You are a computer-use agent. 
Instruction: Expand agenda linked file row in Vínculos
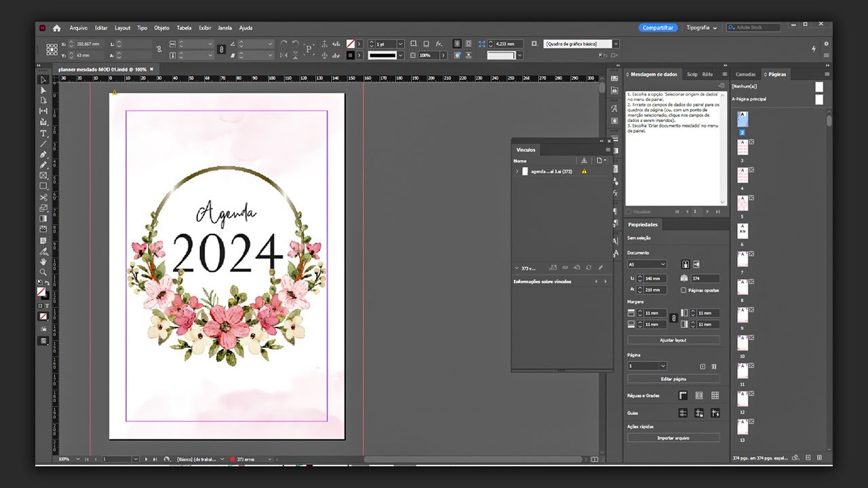click(x=517, y=171)
